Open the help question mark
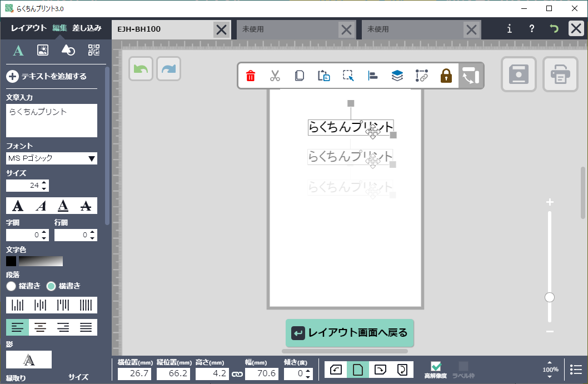588x384 pixels. [x=532, y=29]
